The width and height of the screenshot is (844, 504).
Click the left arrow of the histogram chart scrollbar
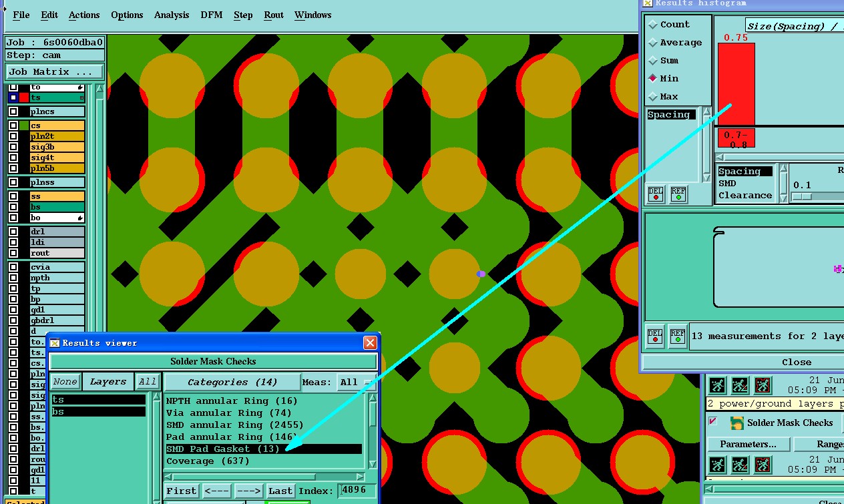click(719, 157)
